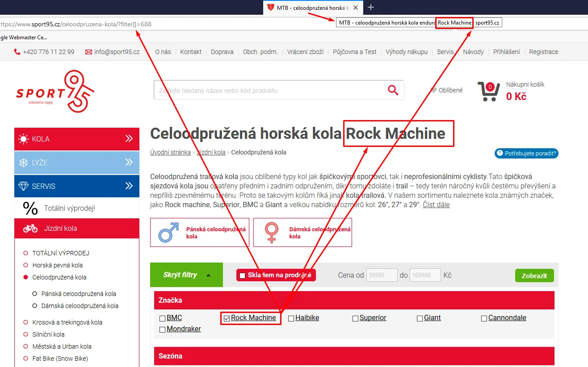Image resolution: width=588 pixels, height=367 pixels.
Task: Click the search magnifier icon
Action: [393, 90]
